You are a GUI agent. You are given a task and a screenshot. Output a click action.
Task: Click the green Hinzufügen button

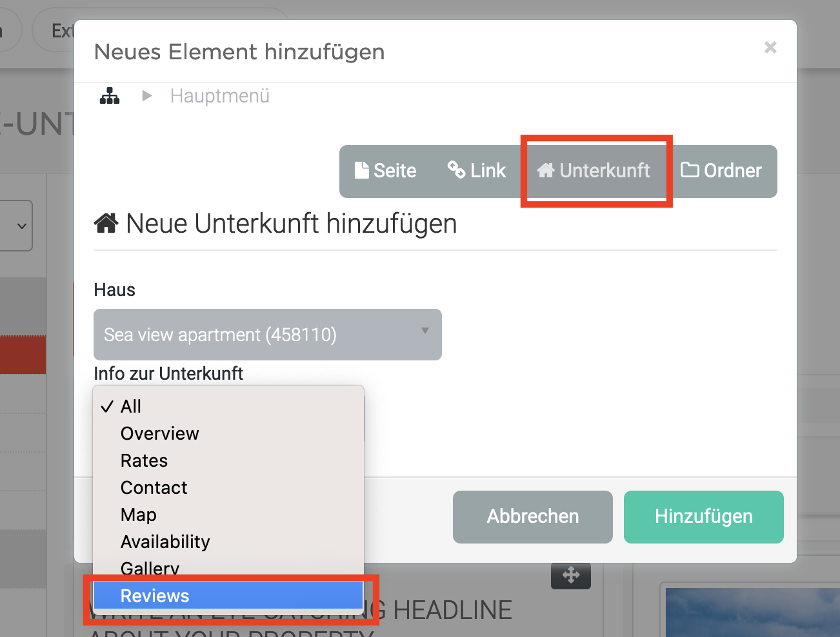point(703,516)
